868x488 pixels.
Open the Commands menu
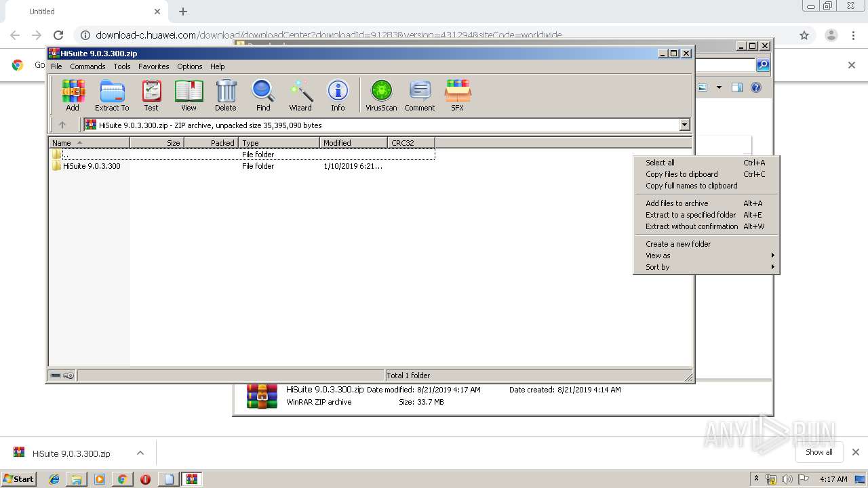click(x=87, y=66)
